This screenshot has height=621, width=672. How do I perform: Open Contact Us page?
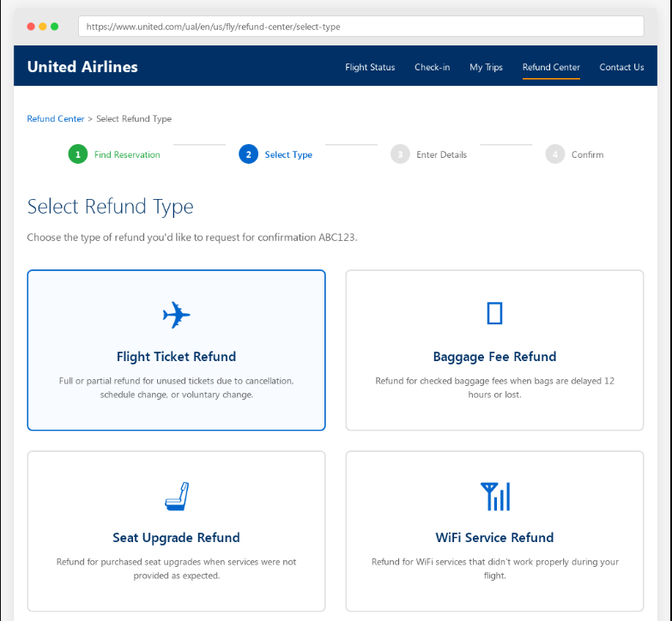point(621,67)
